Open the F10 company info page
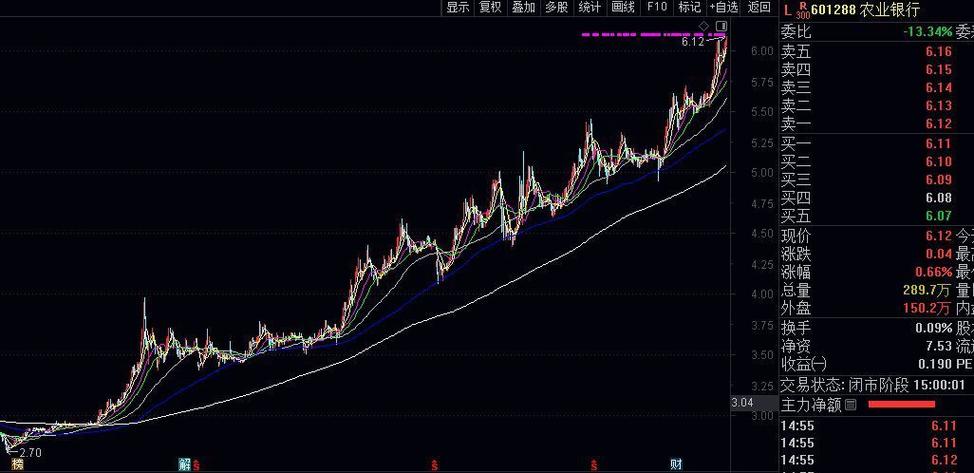Screen dimensions: 974x473 tap(656, 7)
